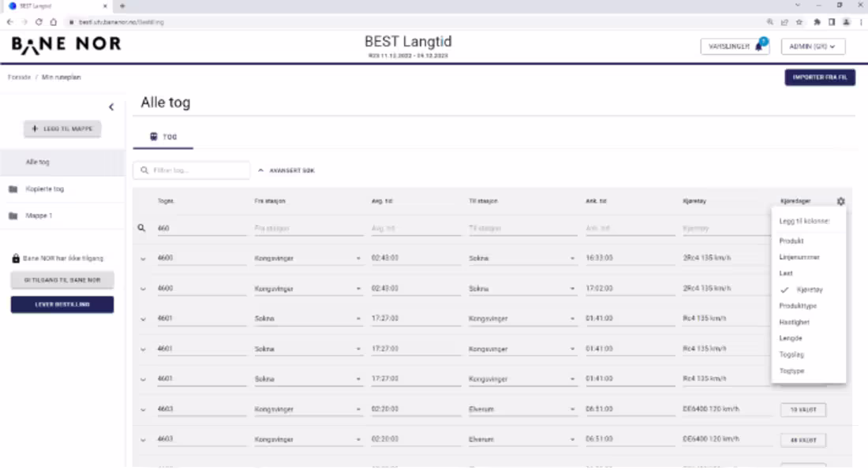Open the Mappe 1 folder entry
This screenshot has height=470, width=868.
[62, 215]
